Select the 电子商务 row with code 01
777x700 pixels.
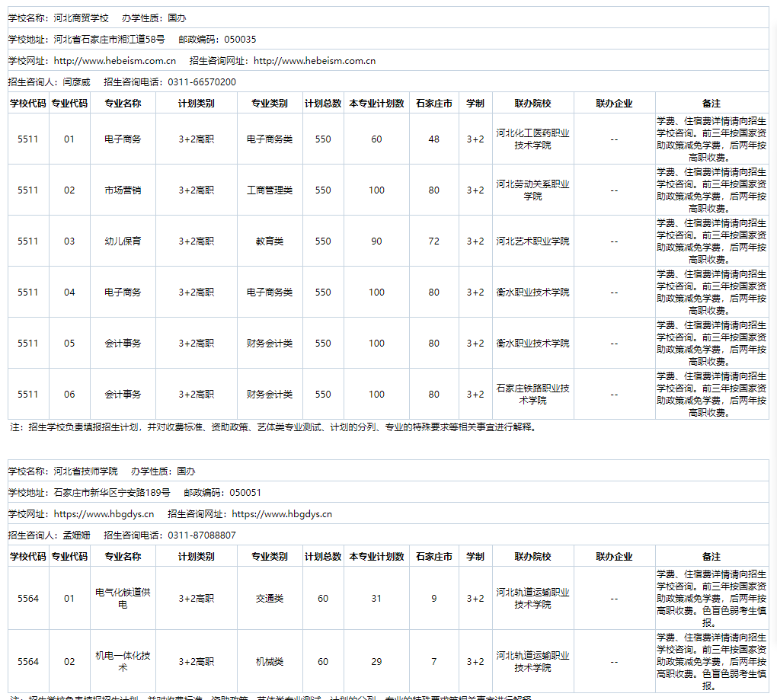123,139
